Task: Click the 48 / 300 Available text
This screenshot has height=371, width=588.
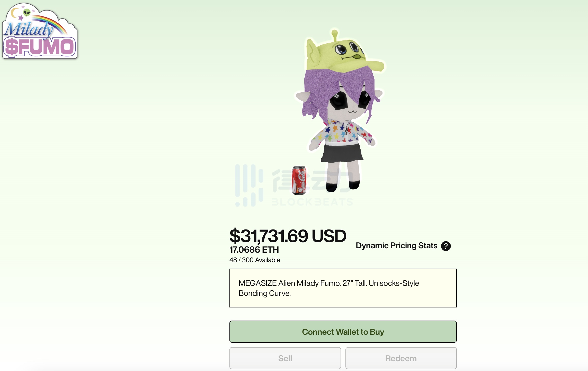Action: [255, 260]
